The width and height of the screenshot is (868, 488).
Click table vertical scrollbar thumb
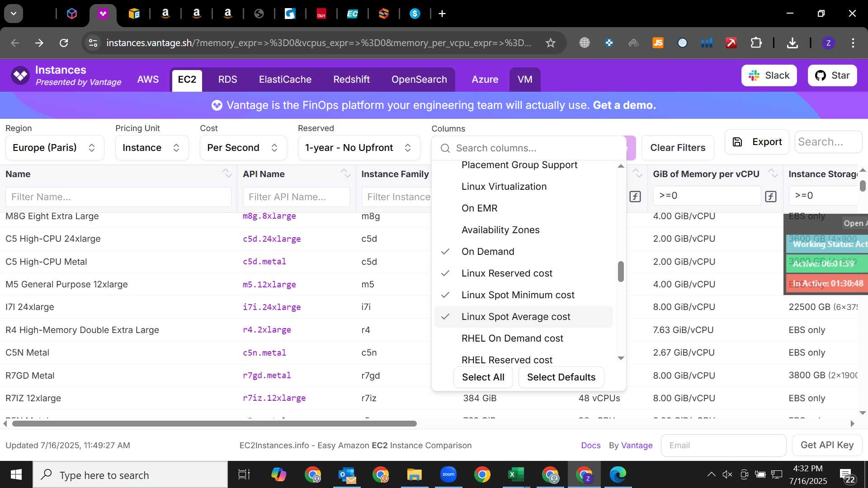coord(863,186)
